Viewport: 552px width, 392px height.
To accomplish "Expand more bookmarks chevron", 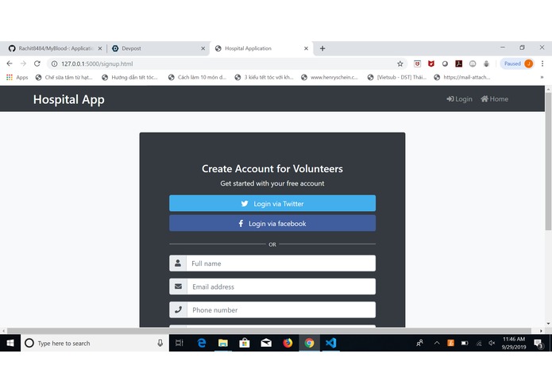I will click(x=542, y=77).
